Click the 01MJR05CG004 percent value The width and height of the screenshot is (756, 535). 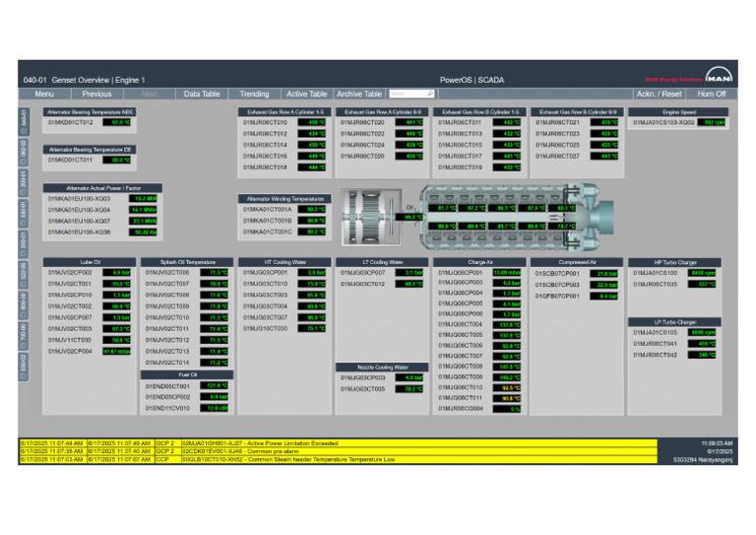tap(507, 409)
